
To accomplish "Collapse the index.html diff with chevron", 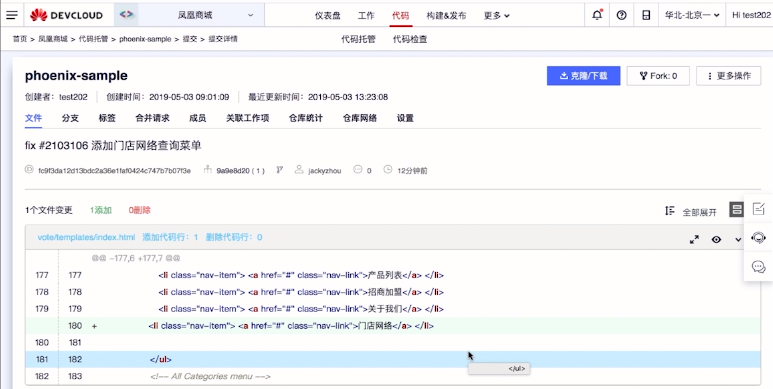I will pos(738,240).
